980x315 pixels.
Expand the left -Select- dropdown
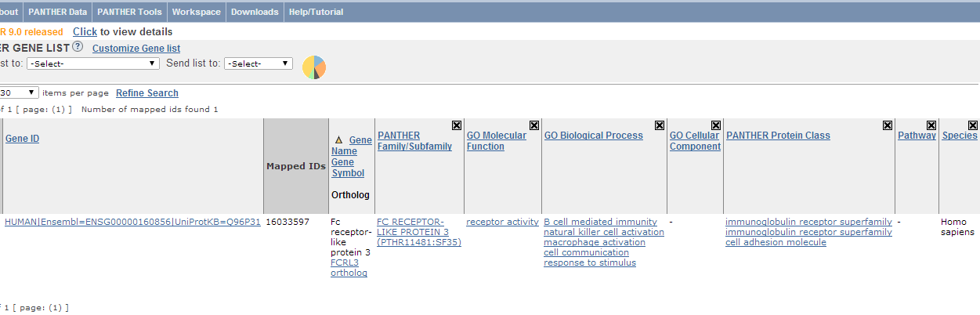[93, 63]
